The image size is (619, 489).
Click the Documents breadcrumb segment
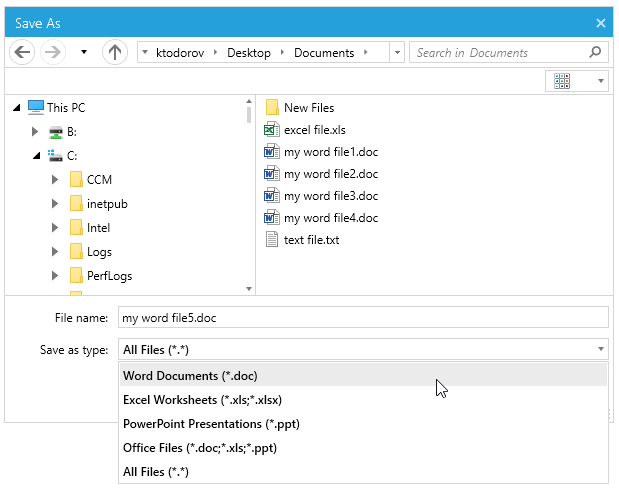324,53
